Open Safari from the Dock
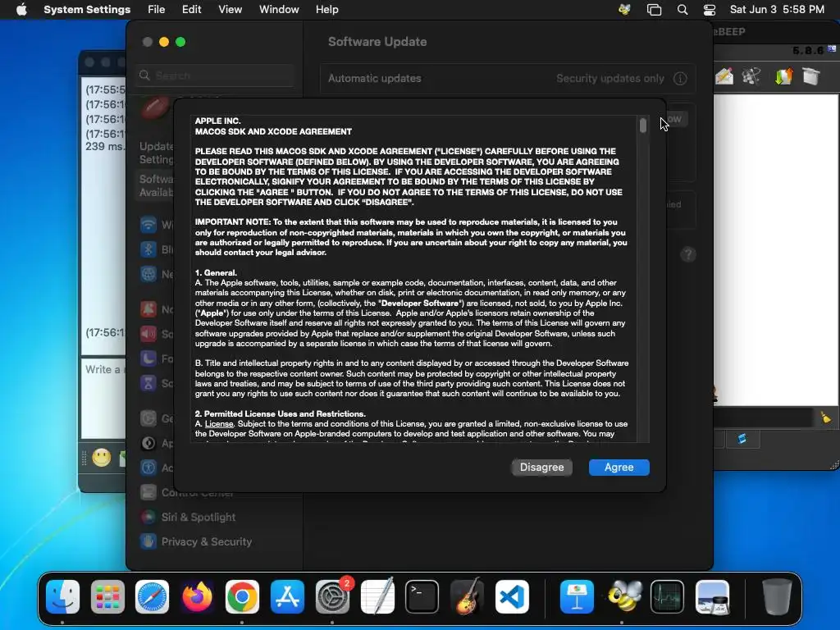Viewport: 840px width, 630px height. coord(152,596)
